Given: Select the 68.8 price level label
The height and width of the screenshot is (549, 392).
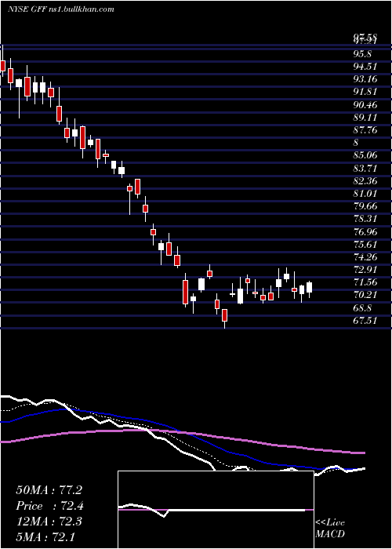Looking at the screenshot, I should (362, 307).
